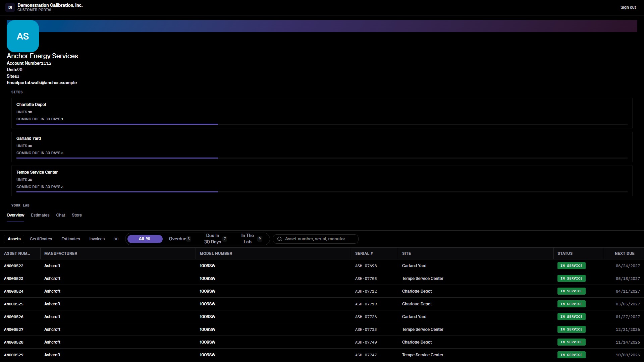Filter assets Due In 30 Days
This screenshot has width=644, height=362.
[x=215, y=239]
